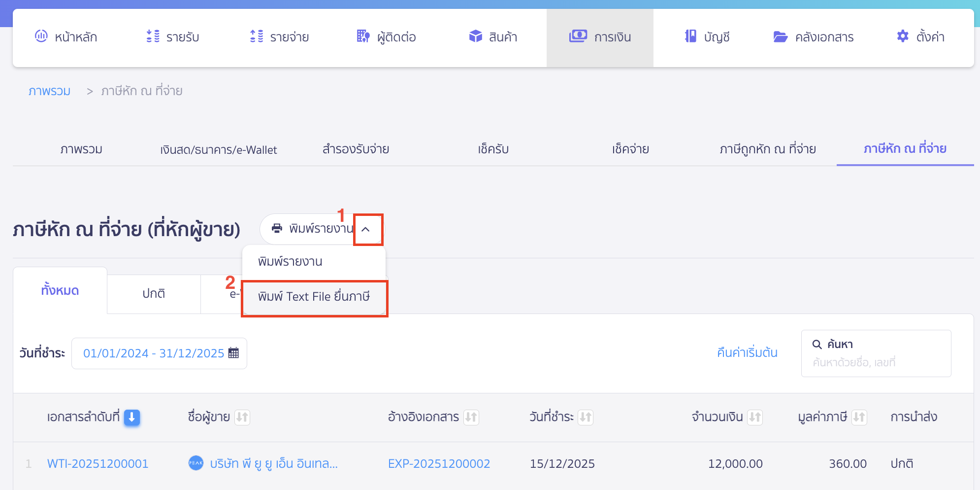
Task: Toggle sorting on the ชื่อผู้ขาย column
Action: coord(242,417)
